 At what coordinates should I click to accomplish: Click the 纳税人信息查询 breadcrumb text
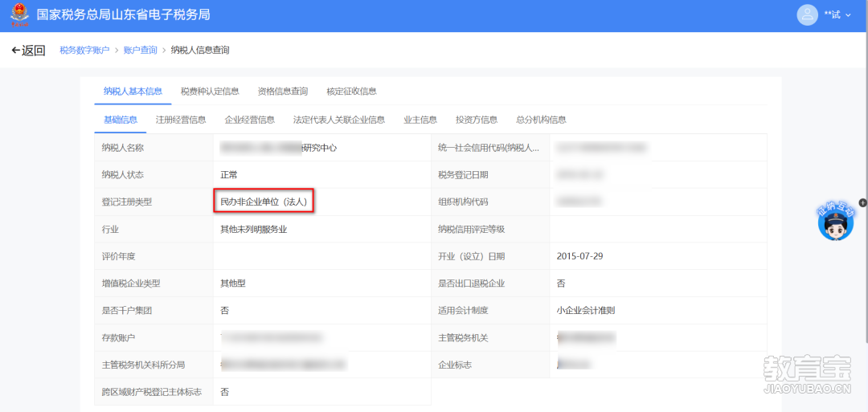click(x=200, y=51)
